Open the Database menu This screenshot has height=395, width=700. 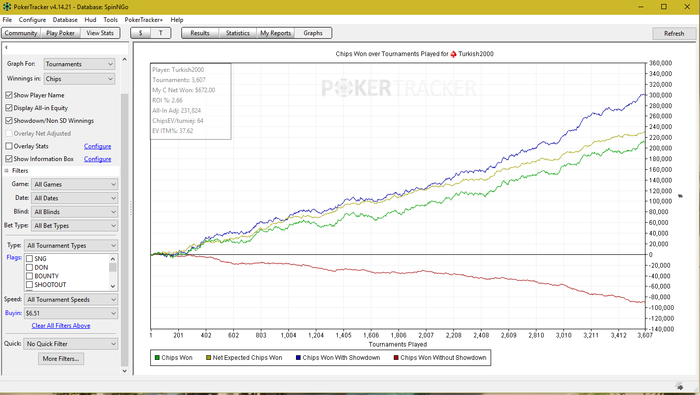point(65,20)
